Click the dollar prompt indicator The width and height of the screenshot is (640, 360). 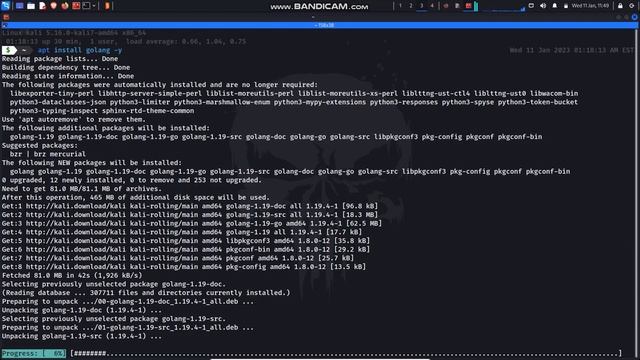pos(8,50)
